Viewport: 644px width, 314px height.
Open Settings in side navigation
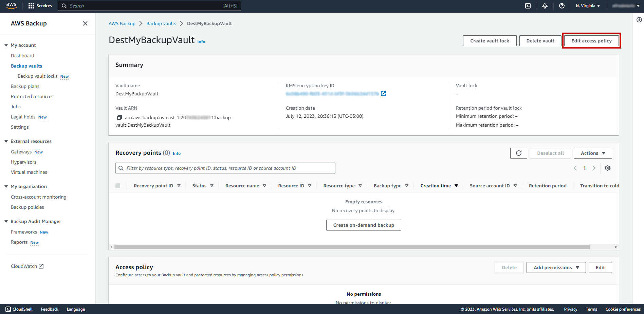pos(20,127)
